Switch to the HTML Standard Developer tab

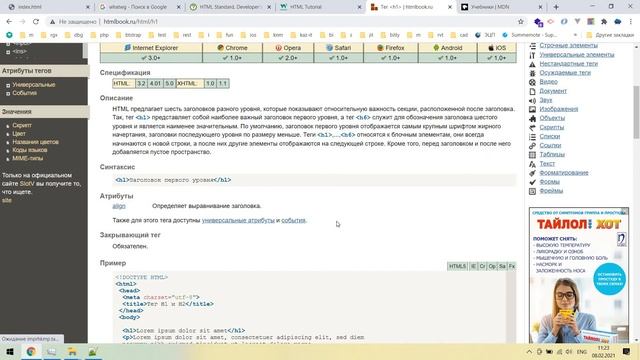tap(231, 7)
